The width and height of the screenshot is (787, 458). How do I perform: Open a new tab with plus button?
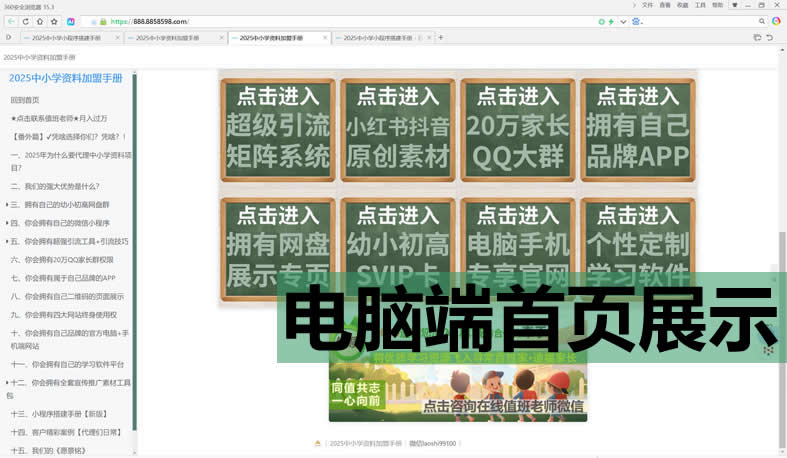(441, 37)
